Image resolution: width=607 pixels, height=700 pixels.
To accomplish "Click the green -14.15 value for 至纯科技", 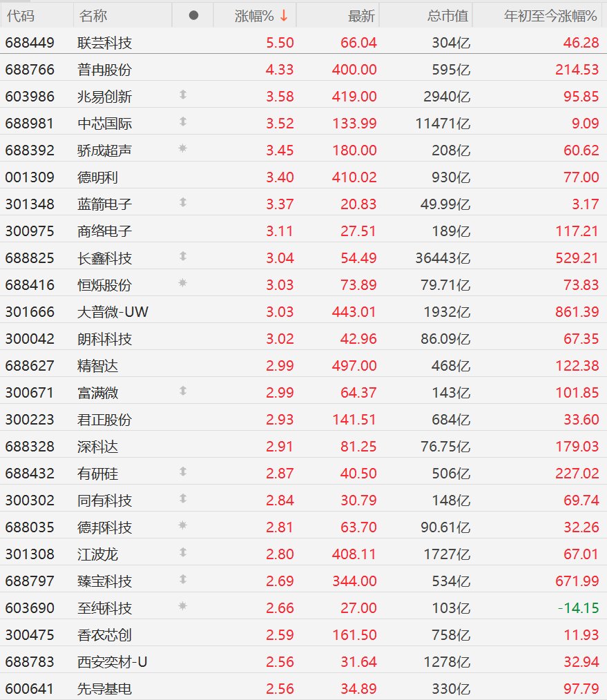I will coord(579,608).
